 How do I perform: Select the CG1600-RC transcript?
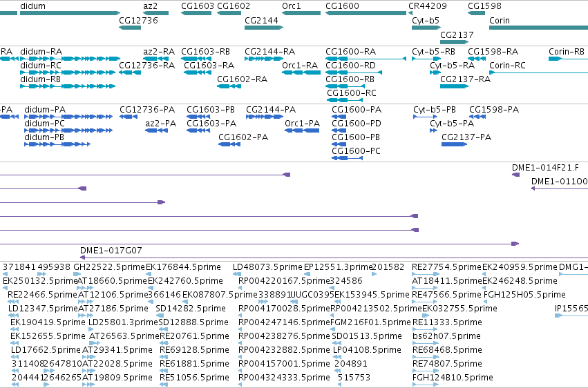345,100
